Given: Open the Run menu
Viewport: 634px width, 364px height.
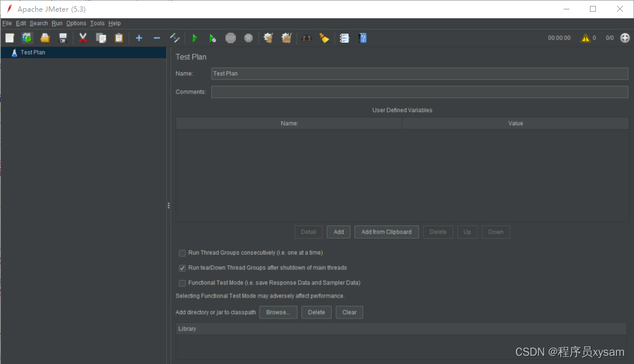Looking at the screenshot, I should (57, 23).
